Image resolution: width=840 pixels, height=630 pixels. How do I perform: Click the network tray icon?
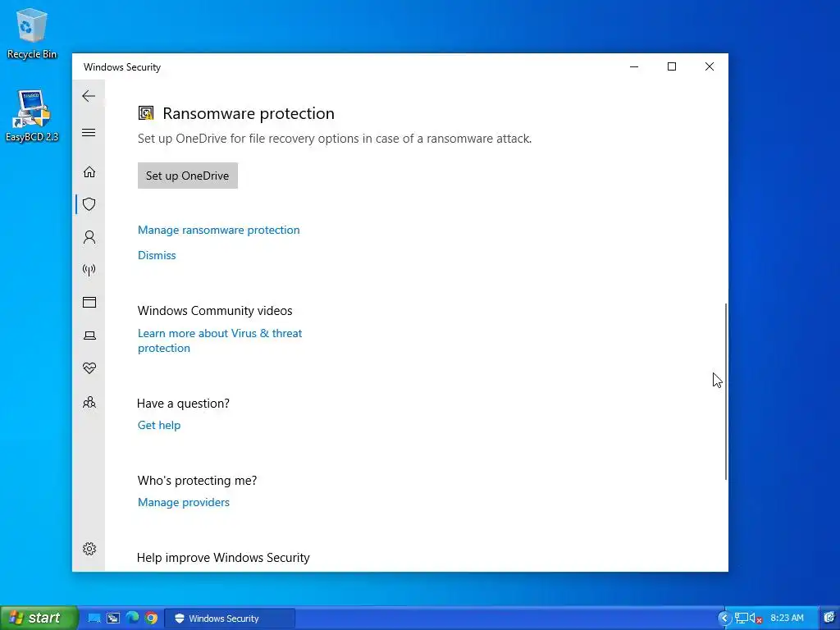click(x=741, y=619)
